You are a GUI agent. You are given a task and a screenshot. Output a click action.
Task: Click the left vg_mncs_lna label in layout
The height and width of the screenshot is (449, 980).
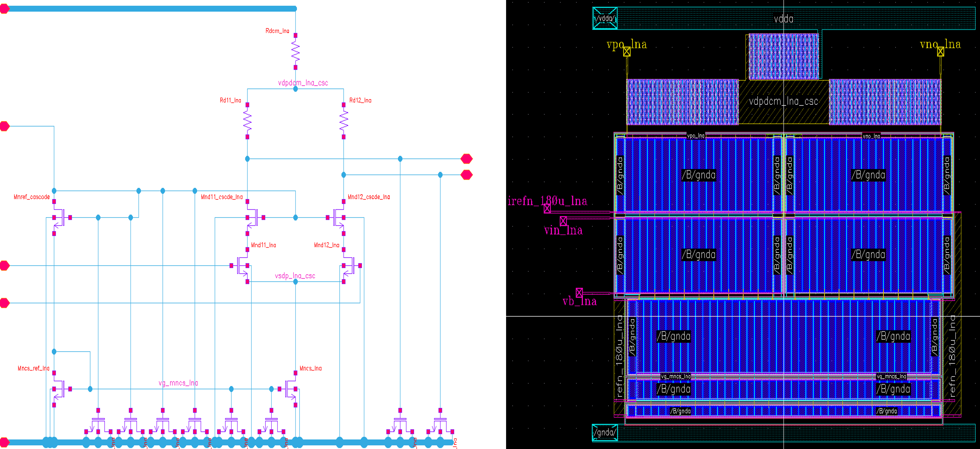(x=676, y=376)
